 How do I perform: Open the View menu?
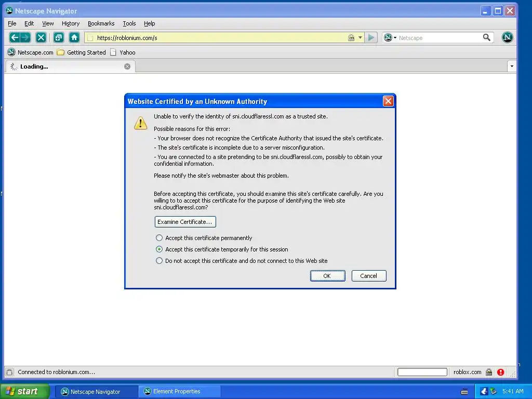coord(48,23)
